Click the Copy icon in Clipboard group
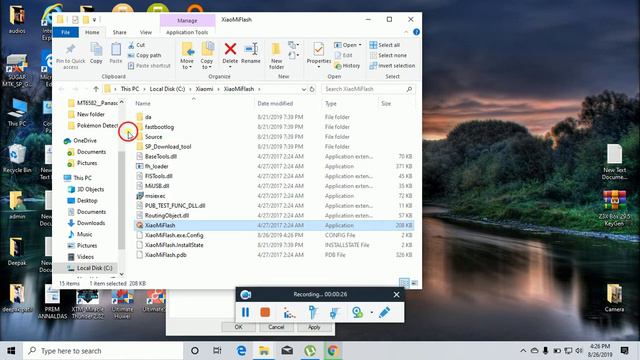This screenshot has height=360, width=640. [96, 53]
